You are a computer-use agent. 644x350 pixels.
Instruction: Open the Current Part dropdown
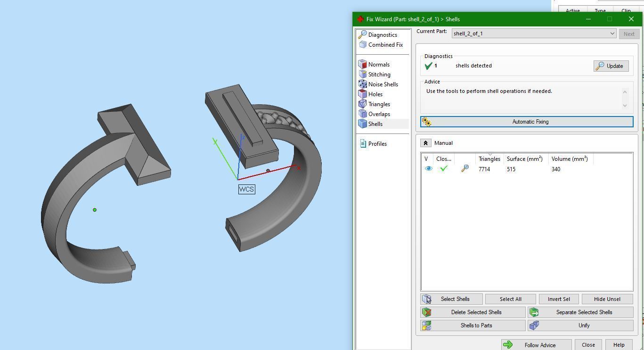534,33
